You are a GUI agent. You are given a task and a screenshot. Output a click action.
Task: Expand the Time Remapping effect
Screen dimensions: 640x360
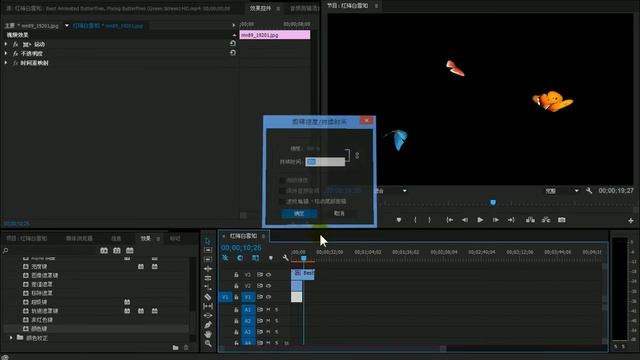[6, 62]
